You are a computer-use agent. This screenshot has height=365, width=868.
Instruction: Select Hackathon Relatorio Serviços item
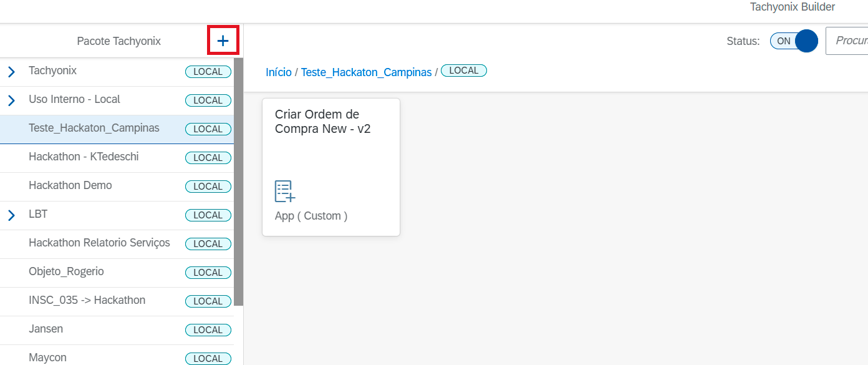click(x=99, y=243)
